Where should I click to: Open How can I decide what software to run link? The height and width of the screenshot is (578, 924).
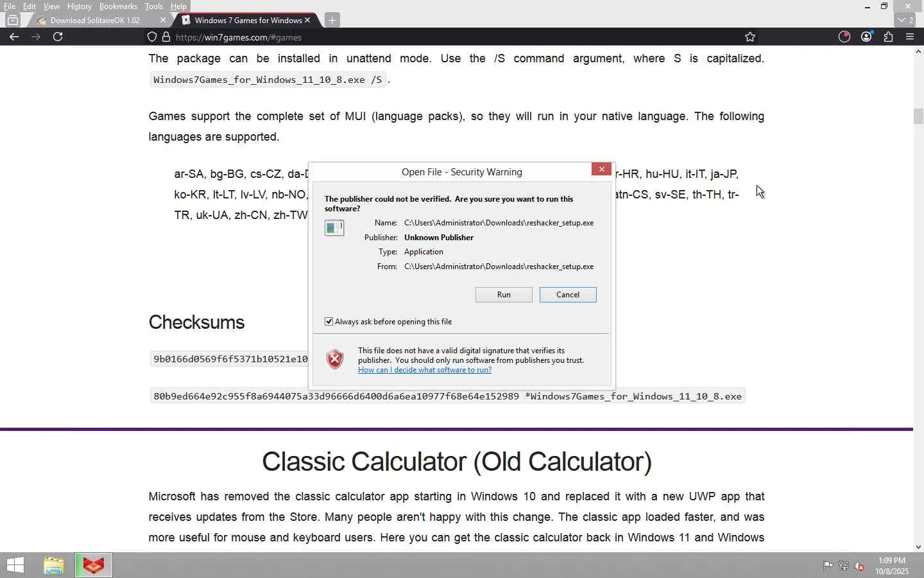(425, 370)
